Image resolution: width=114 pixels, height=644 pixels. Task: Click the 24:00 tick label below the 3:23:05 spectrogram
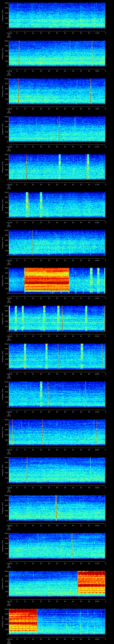(x=97, y=298)
